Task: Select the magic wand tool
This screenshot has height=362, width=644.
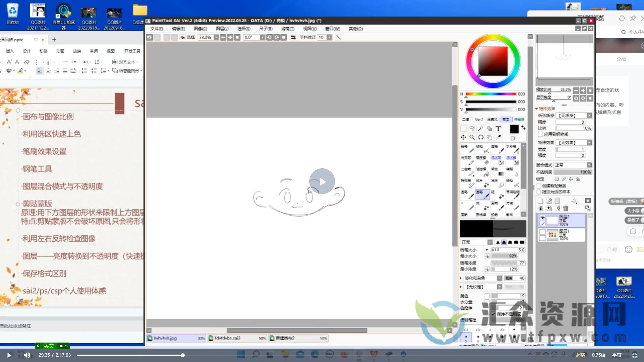Action: tap(481, 129)
